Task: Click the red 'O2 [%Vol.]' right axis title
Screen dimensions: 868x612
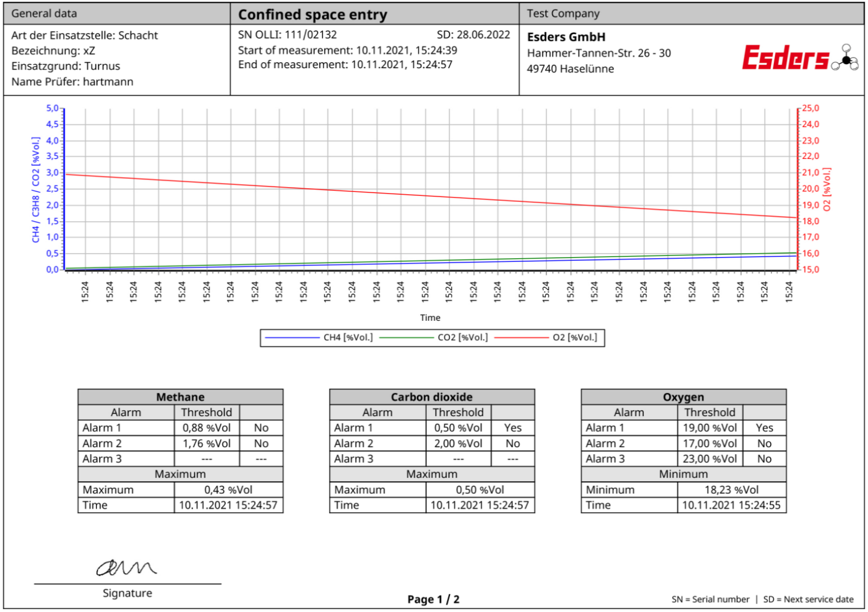Action: (x=827, y=189)
